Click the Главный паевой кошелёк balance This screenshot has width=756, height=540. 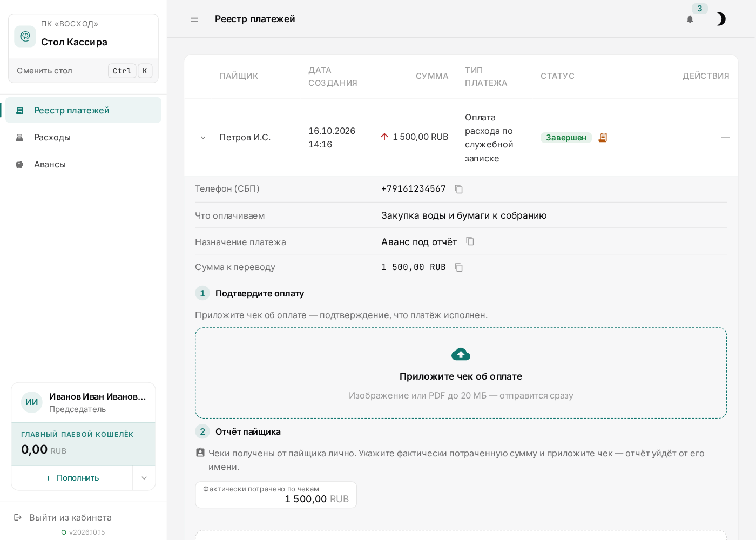point(83,444)
